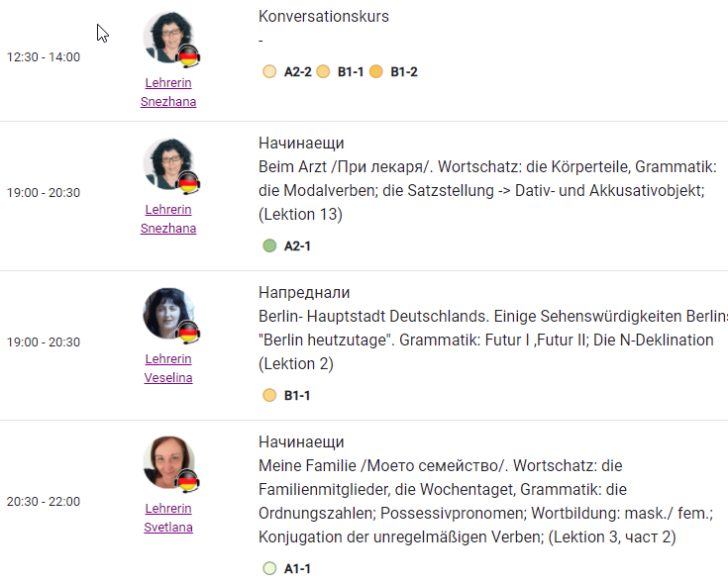Open Lehrerin Snezhana link in the Konversationskurs row
The width and height of the screenshot is (728, 584).
168,92
